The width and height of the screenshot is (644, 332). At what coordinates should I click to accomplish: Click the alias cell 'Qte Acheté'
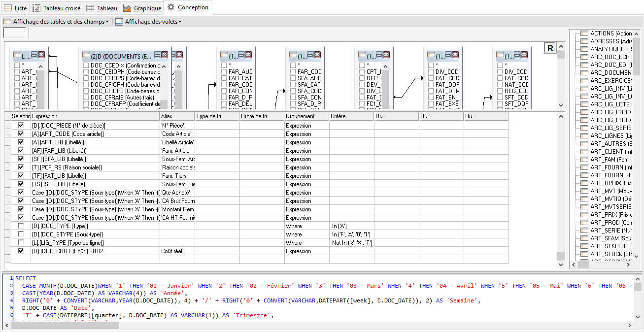(177, 193)
